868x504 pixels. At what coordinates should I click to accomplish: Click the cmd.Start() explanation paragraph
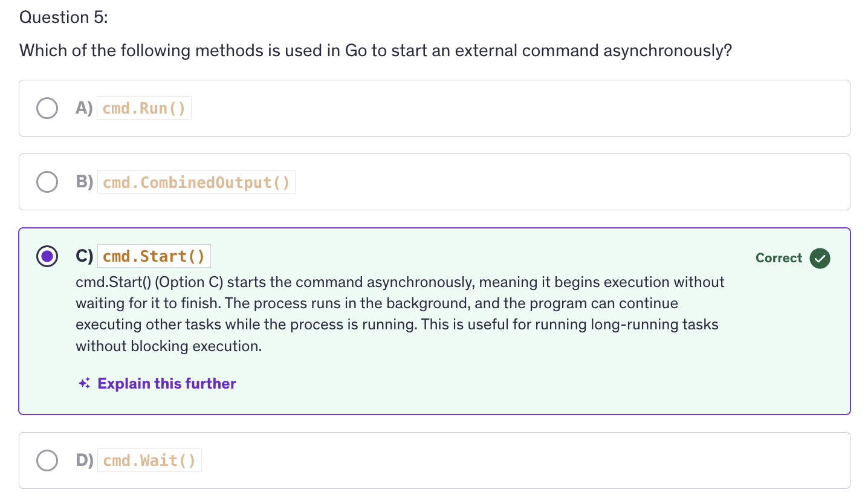point(399,314)
